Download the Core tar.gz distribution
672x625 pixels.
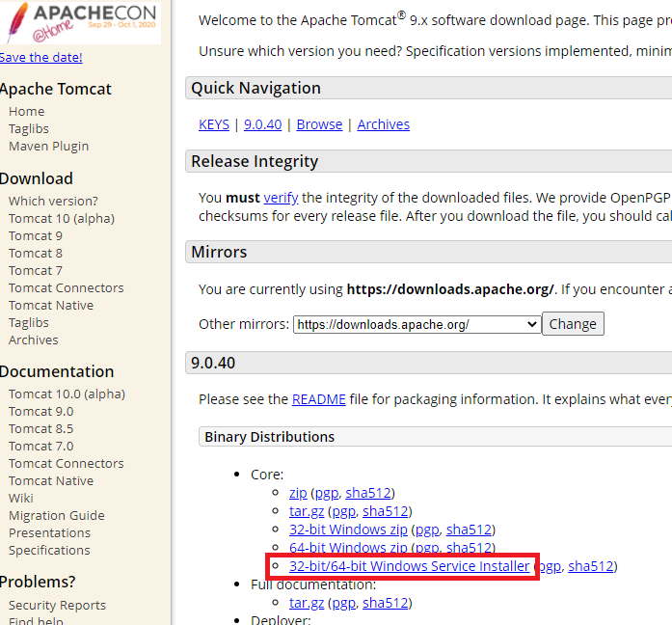pyautogui.click(x=307, y=511)
